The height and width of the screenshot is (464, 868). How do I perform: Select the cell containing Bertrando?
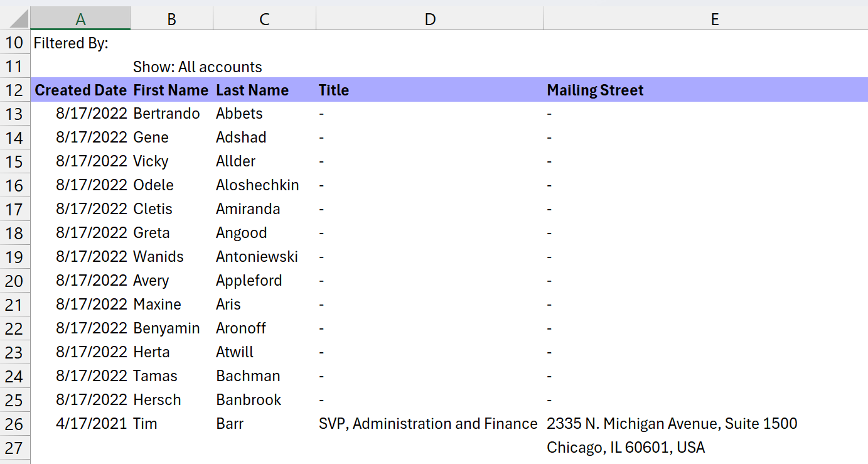coord(171,114)
